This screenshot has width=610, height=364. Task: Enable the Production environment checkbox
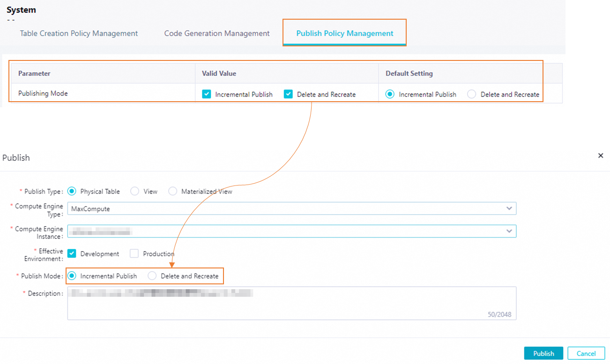click(x=134, y=253)
